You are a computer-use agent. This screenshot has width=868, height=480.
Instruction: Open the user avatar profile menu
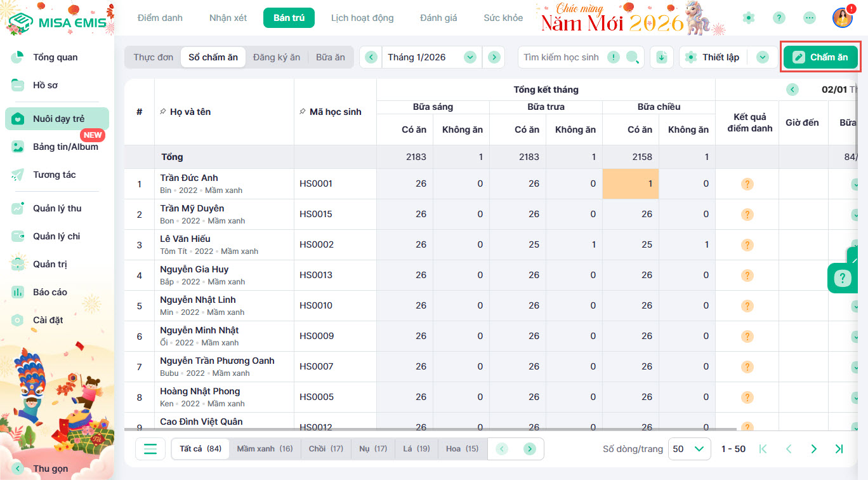tap(842, 18)
